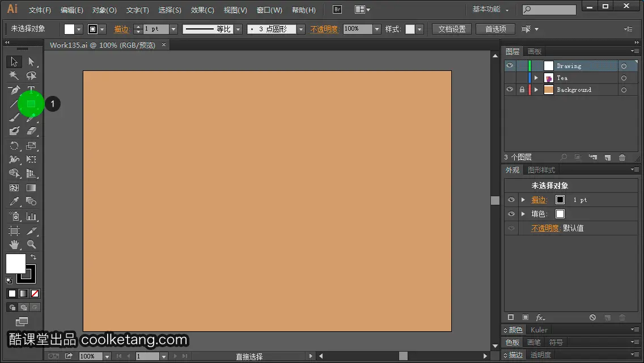
Task: Select the Scale tool
Action: pyautogui.click(x=31, y=146)
